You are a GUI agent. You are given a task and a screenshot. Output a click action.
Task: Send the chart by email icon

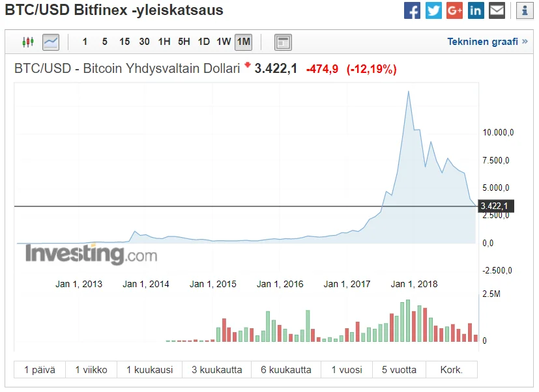pos(497,10)
